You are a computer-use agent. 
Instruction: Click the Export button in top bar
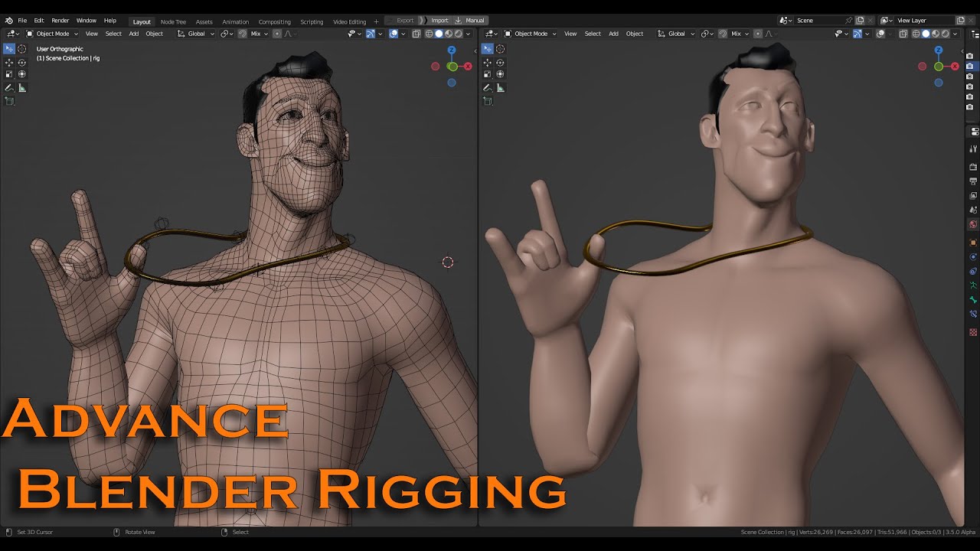(402, 21)
